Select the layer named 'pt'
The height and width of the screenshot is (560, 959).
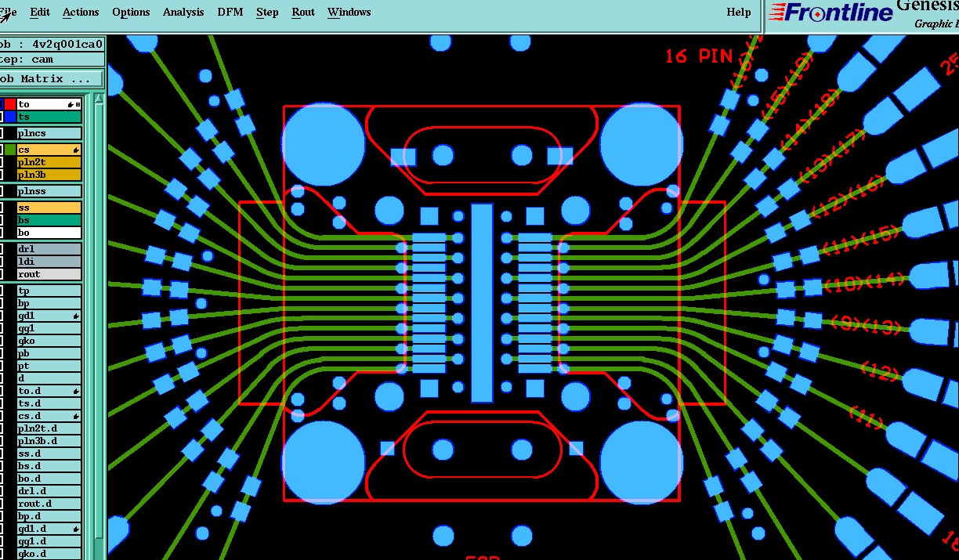49,366
